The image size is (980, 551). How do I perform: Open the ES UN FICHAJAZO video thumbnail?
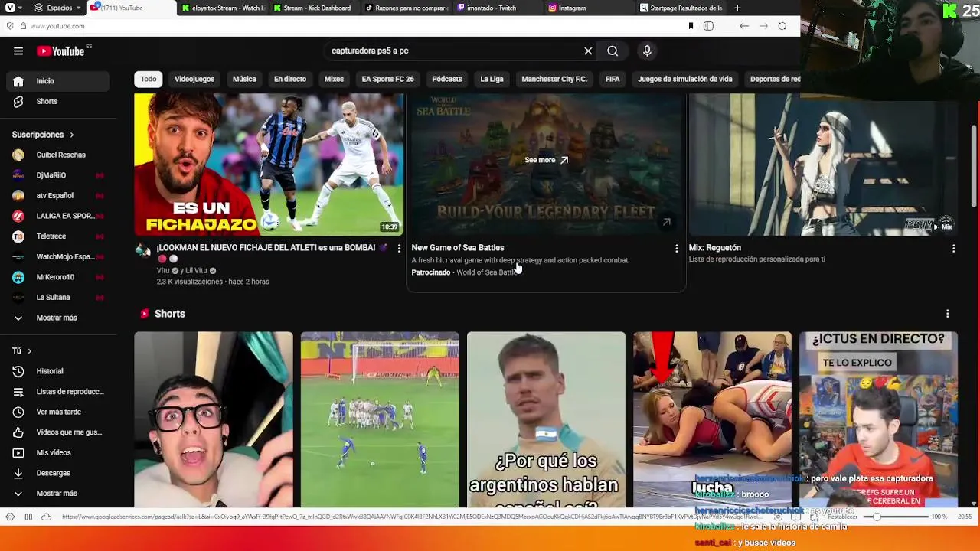click(x=269, y=165)
